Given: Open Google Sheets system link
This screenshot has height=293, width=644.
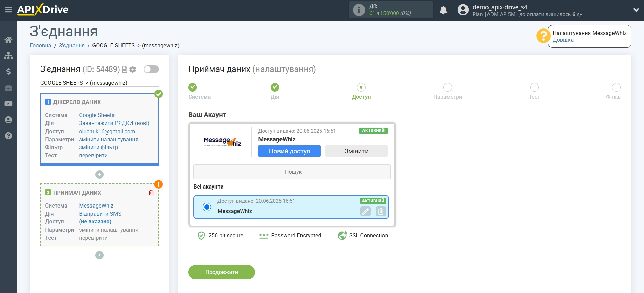Looking at the screenshot, I should tap(97, 115).
